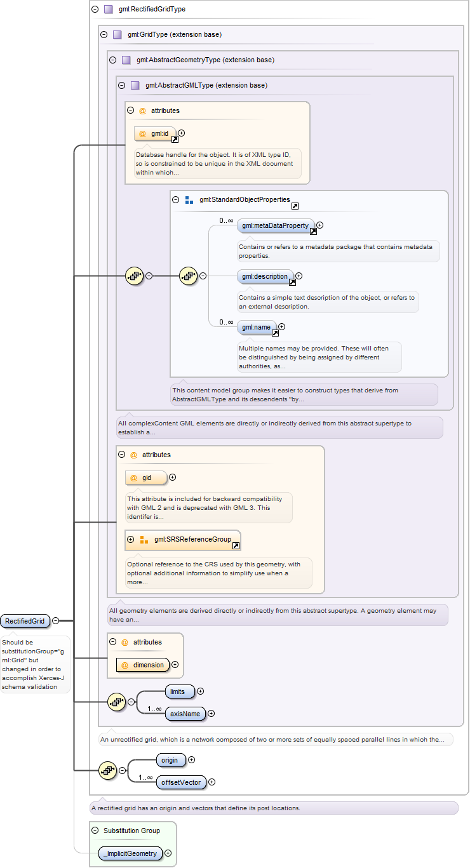The width and height of the screenshot is (470, 868).
Task: Click the gml:metaDataProperty link arrow icon
Action: point(313,231)
